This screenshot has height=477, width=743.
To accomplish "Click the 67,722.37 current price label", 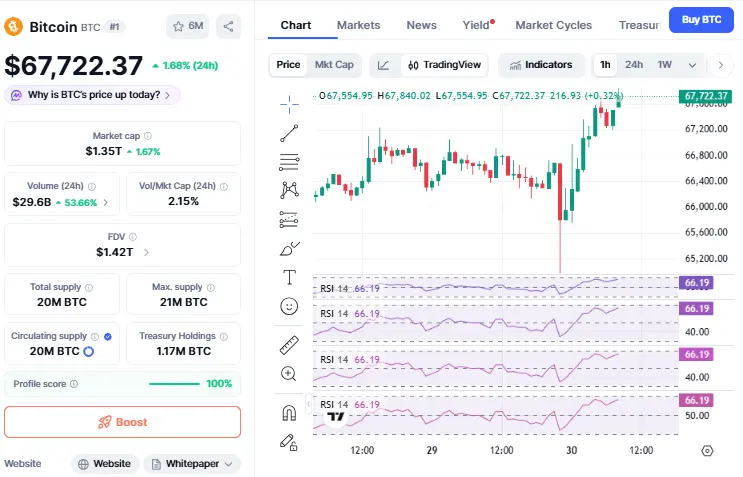I will (x=705, y=96).
